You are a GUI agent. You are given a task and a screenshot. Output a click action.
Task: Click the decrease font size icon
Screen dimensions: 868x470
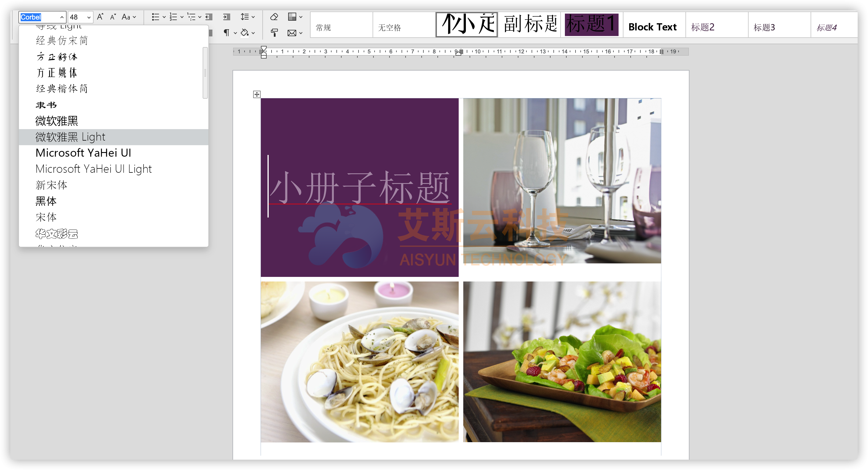point(113,17)
